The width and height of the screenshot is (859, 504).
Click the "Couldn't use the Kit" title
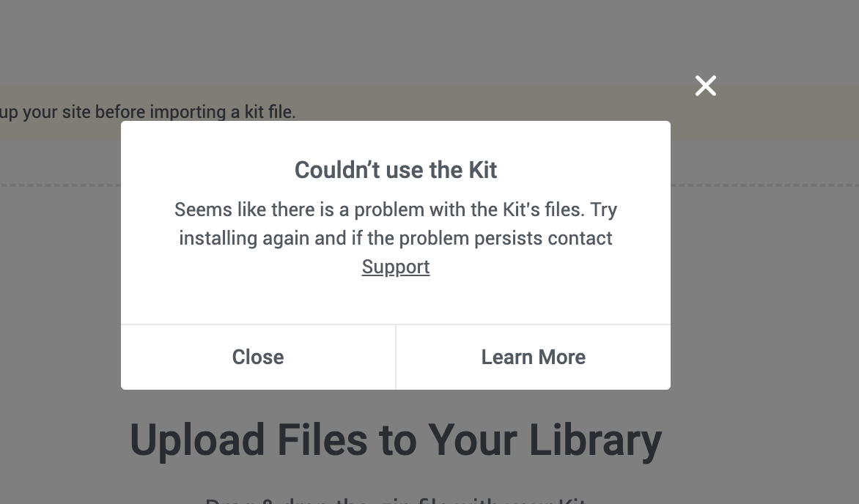pyautogui.click(x=396, y=170)
